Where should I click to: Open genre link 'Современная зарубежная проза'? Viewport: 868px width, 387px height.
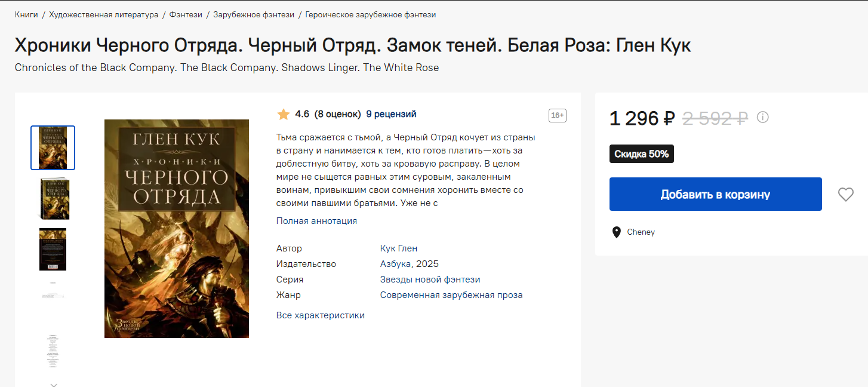(x=451, y=295)
